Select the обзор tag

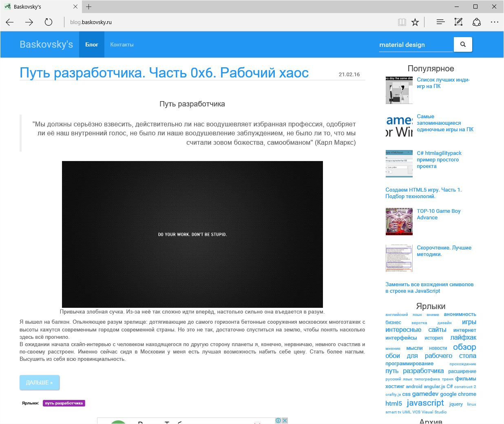pos(464,347)
